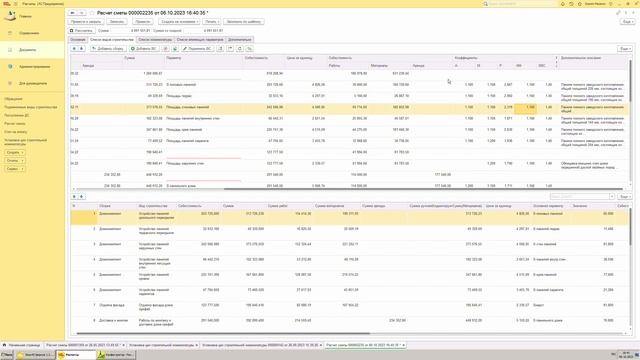Open Подчиненные виды строительства link
This screenshot has height=360, width=640.
31,107
